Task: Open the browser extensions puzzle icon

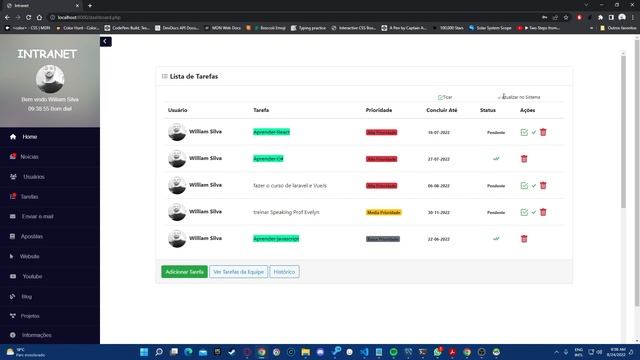Action: click(x=600, y=18)
